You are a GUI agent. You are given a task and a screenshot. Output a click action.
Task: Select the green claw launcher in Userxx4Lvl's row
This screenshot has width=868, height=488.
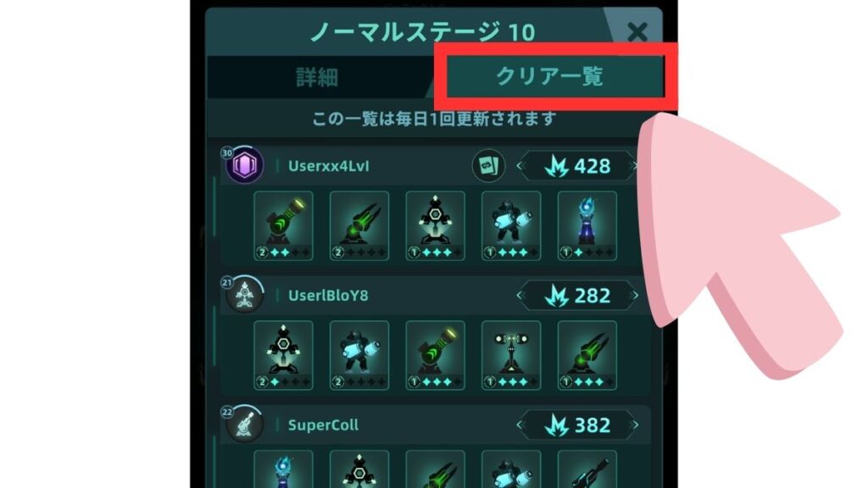(359, 225)
